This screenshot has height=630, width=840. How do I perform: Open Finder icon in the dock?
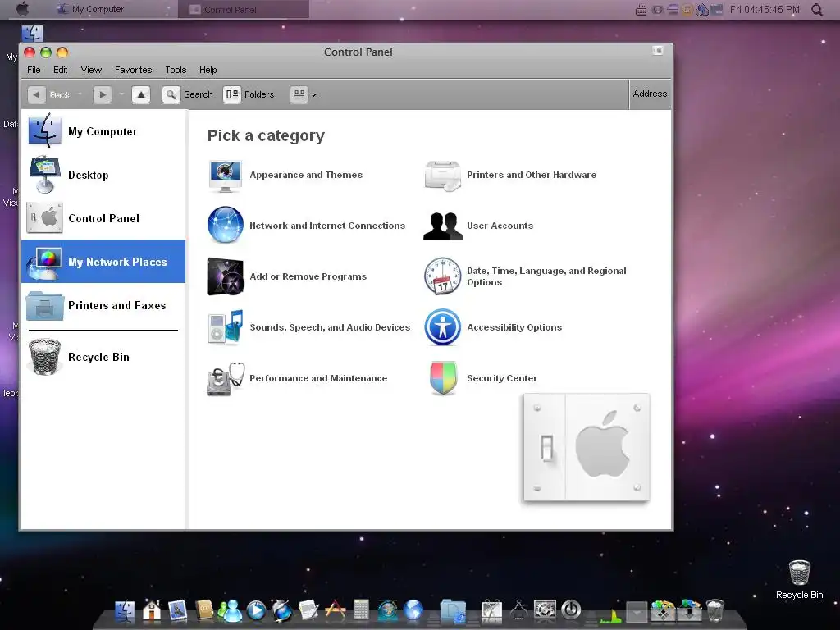(125, 610)
